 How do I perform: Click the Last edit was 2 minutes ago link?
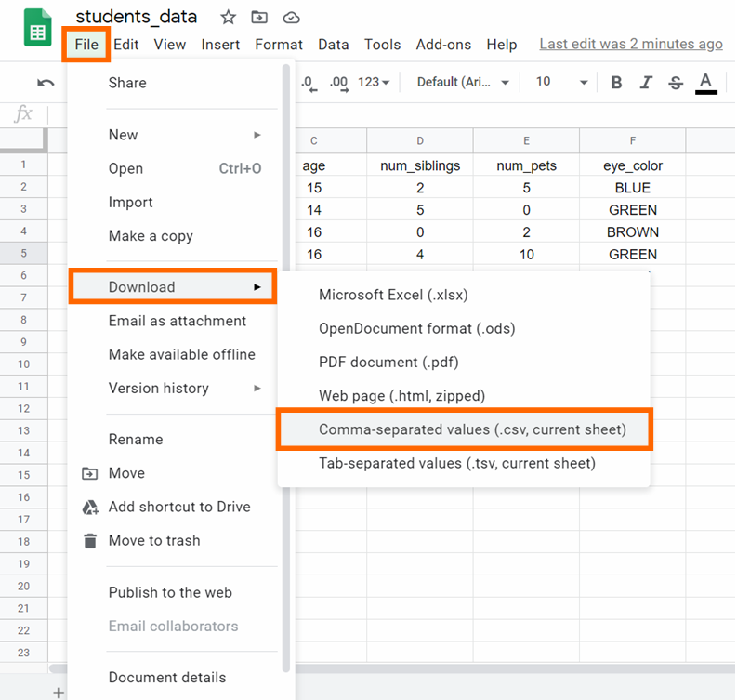[631, 44]
